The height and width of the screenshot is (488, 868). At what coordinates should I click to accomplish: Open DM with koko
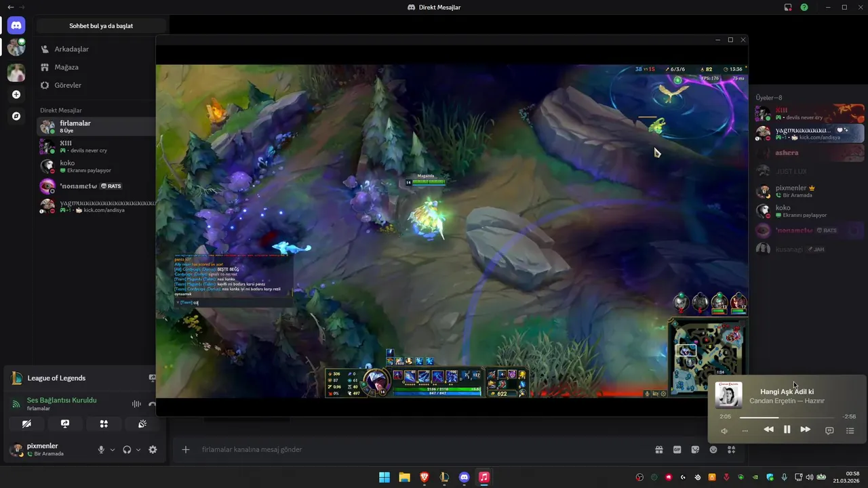(96, 166)
